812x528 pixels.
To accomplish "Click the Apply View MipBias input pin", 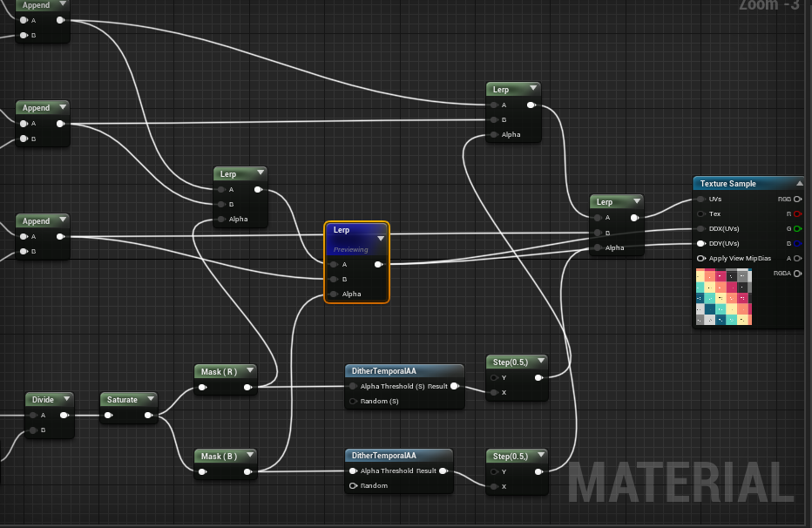I will click(701, 258).
